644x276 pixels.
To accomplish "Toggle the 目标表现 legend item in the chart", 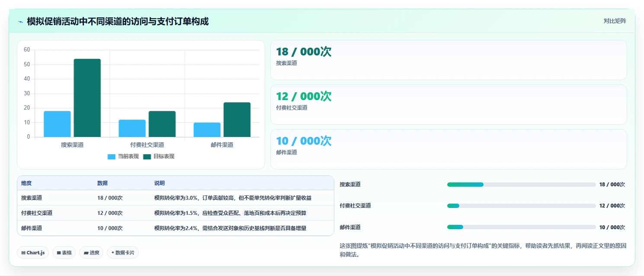I will click(159, 156).
